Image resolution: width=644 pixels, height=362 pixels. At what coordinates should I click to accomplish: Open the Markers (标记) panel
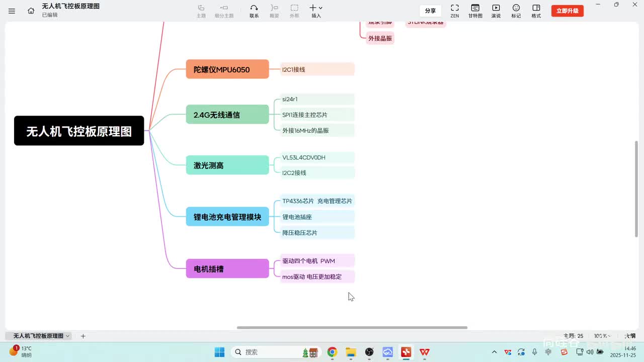(516, 11)
